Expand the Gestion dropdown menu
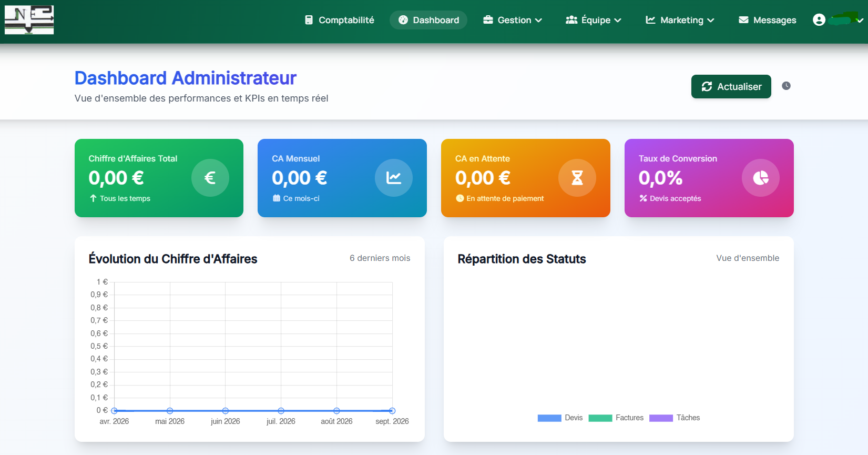 point(513,20)
